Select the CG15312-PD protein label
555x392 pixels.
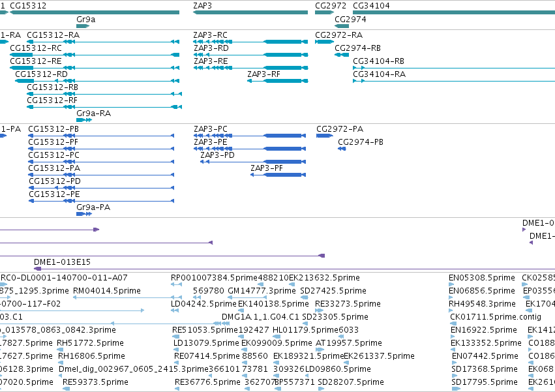[x=55, y=182]
